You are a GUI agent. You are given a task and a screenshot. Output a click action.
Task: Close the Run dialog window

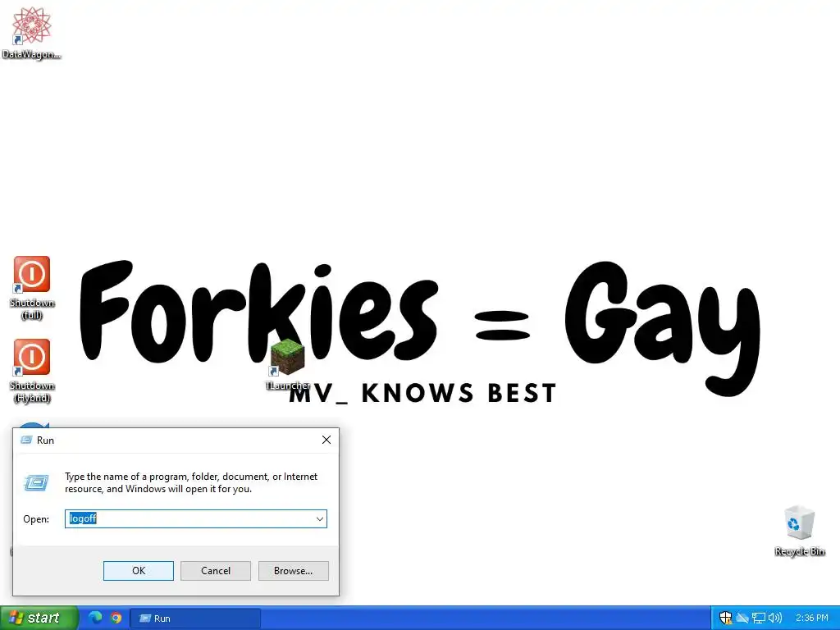326,440
